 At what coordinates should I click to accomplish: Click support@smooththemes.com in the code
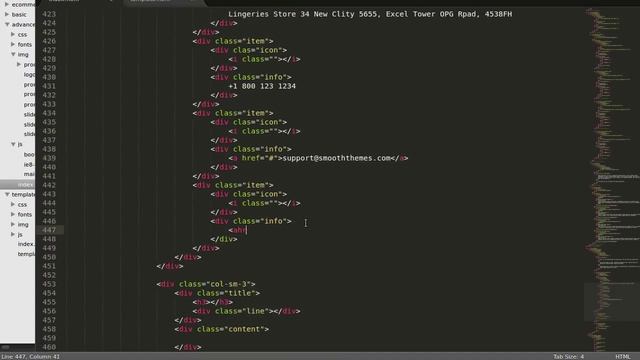coord(336,158)
